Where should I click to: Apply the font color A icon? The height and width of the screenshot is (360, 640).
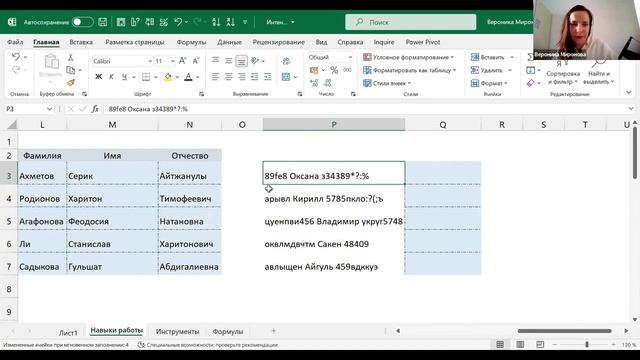click(188, 77)
